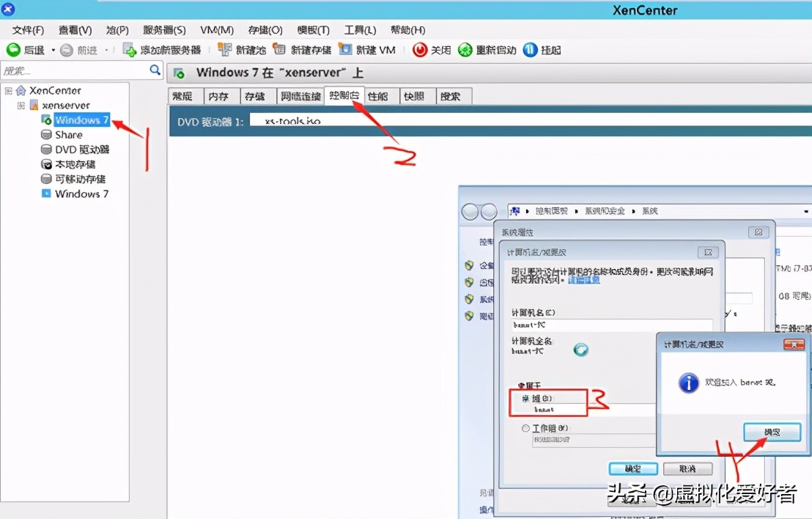
Task: Select the 域 (Domain) radio button
Action: 525,398
